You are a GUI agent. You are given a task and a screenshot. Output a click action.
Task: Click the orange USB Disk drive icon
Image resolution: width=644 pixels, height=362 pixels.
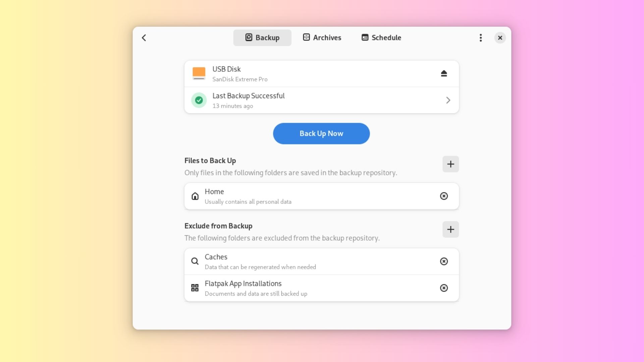point(199,73)
